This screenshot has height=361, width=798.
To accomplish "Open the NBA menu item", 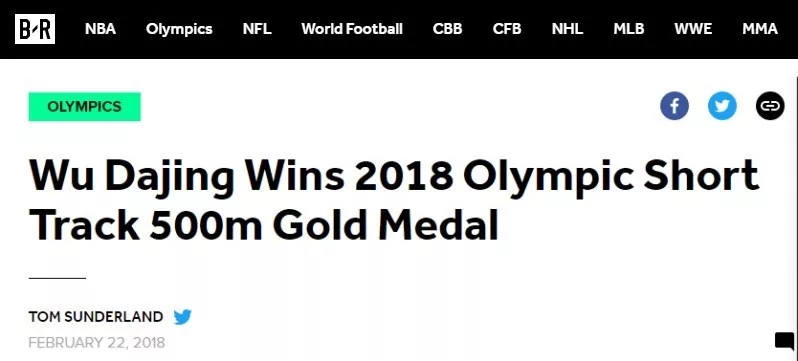I will (100, 29).
